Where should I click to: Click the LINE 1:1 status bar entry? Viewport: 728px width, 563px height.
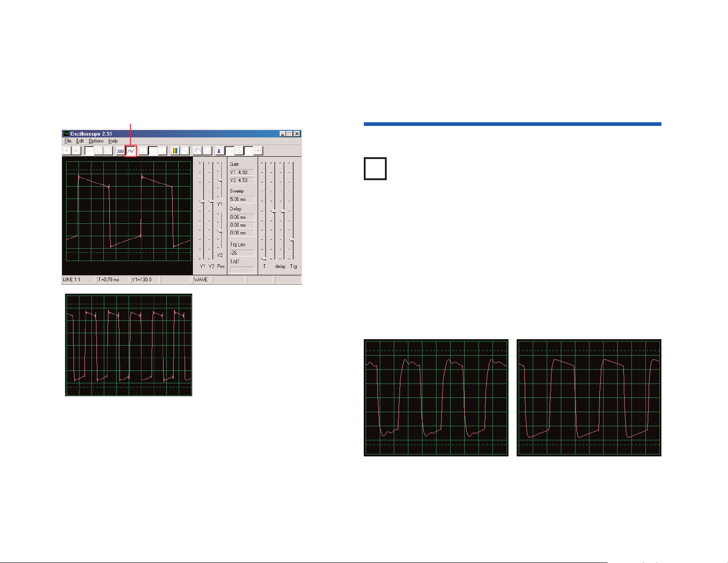coord(79,279)
